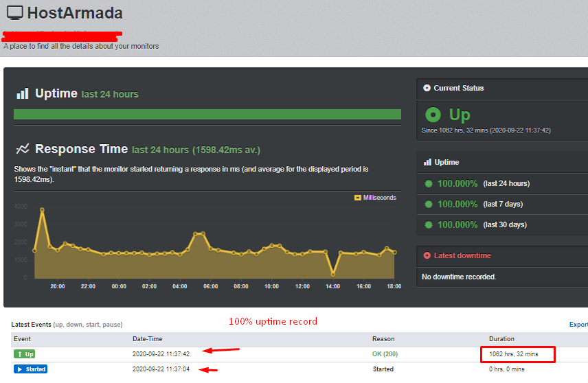Click the tagline about monitor details
This screenshot has width=588, height=383.
point(81,46)
